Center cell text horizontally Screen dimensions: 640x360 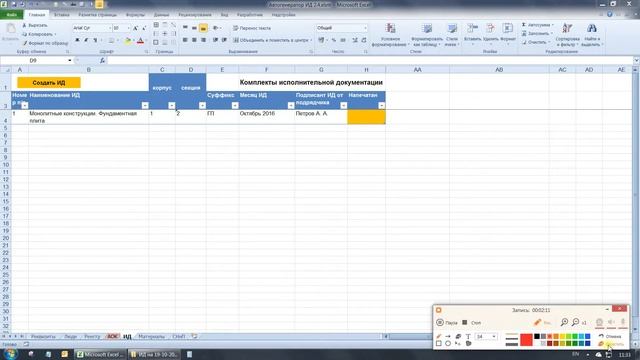click(194, 40)
